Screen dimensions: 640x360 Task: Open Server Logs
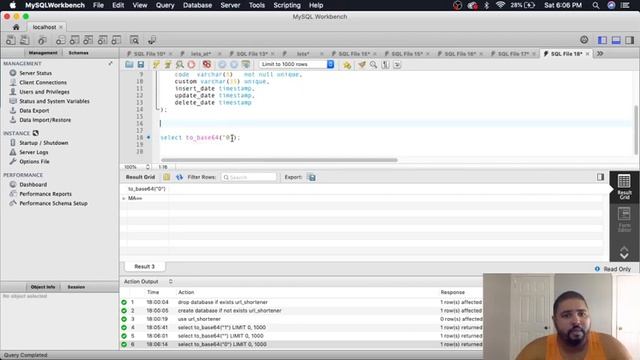click(x=33, y=152)
